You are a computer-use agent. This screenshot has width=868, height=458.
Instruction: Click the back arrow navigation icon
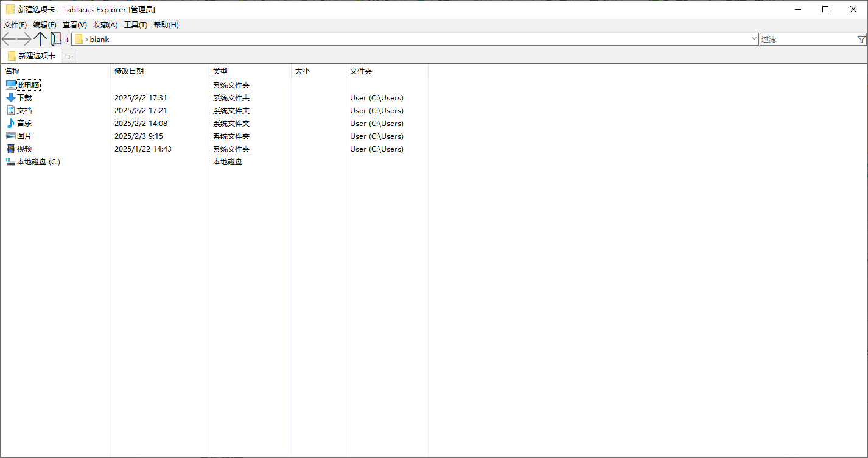9,39
